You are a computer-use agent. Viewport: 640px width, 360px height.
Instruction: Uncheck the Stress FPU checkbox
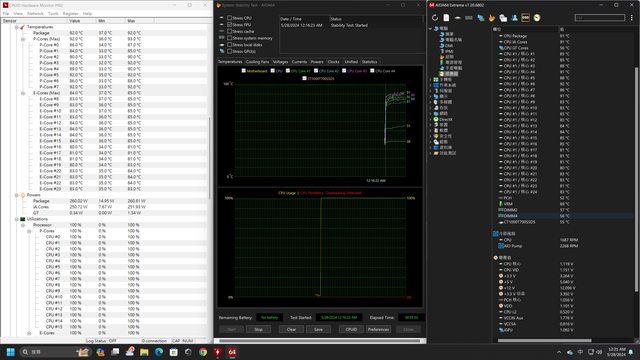tap(229, 24)
